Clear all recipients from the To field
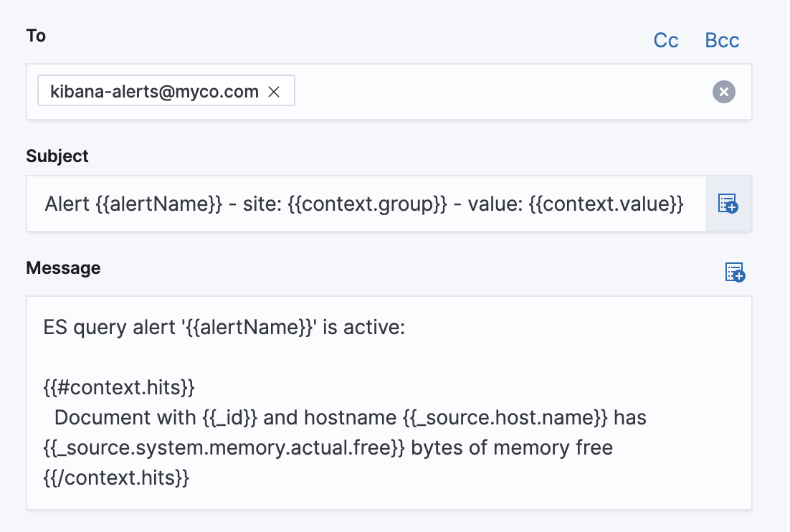 click(x=724, y=92)
